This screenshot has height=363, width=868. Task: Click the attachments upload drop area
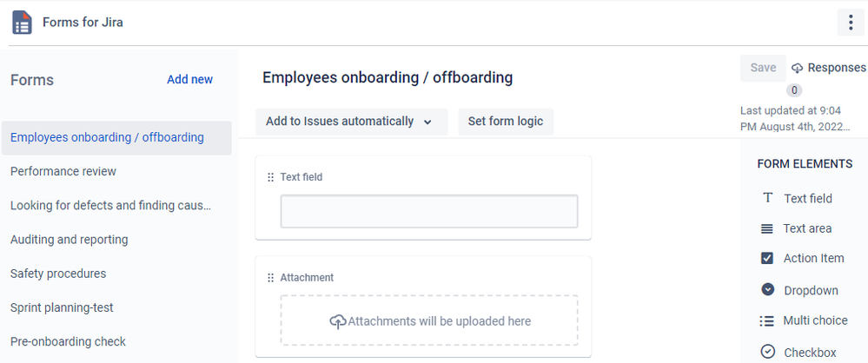pyautogui.click(x=429, y=320)
